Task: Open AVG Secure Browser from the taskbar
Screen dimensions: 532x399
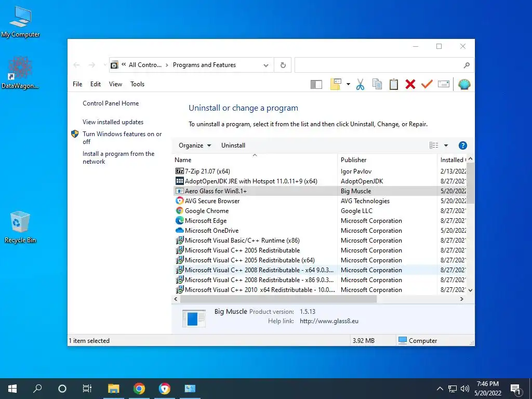Action: coord(165,389)
